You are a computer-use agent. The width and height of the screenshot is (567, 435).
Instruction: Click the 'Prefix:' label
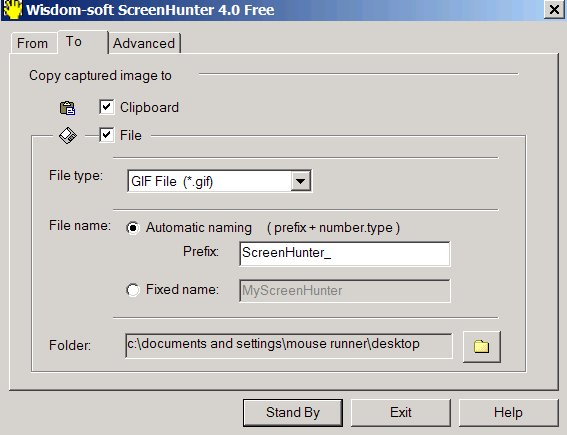click(x=201, y=252)
